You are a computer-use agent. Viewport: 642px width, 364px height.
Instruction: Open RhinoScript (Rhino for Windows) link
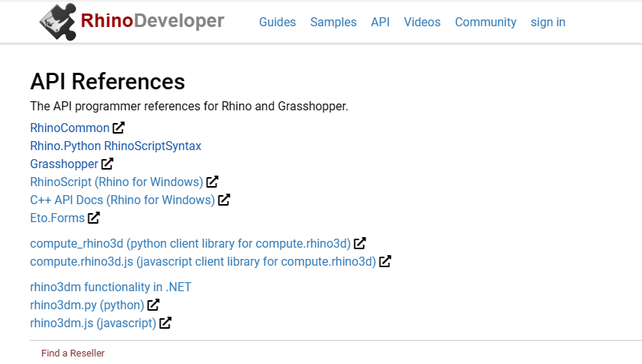point(116,182)
